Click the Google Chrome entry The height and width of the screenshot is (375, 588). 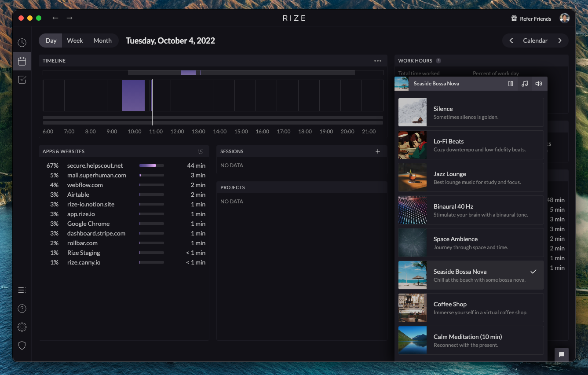pos(88,224)
